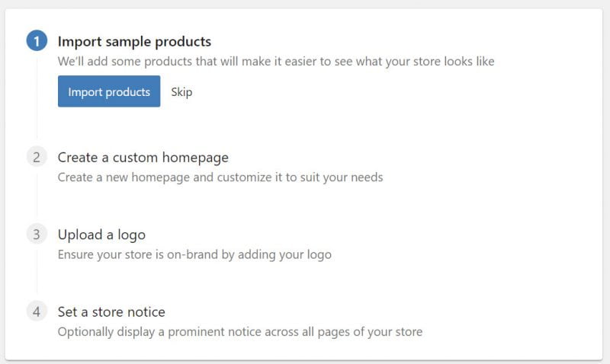Click the blue step 1 number circle
This screenshot has width=610, height=364.
tap(37, 41)
